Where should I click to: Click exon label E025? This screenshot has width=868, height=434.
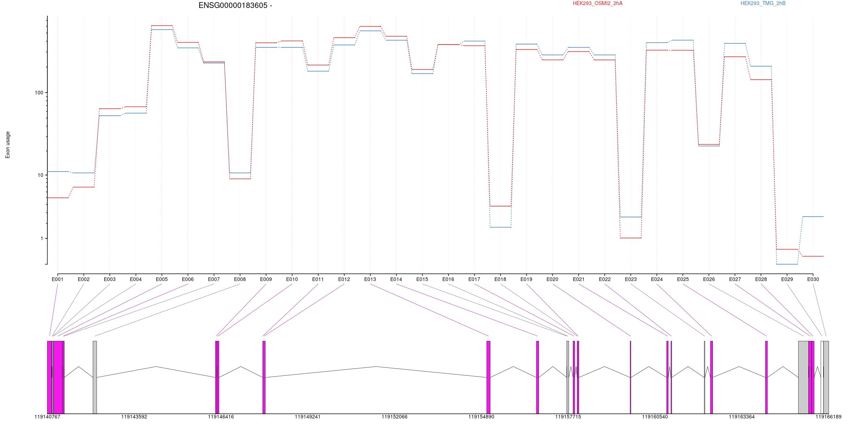pyautogui.click(x=683, y=279)
